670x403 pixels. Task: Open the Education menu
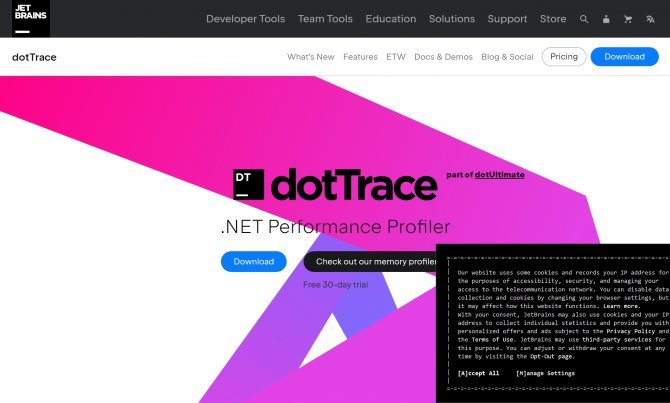391,19
